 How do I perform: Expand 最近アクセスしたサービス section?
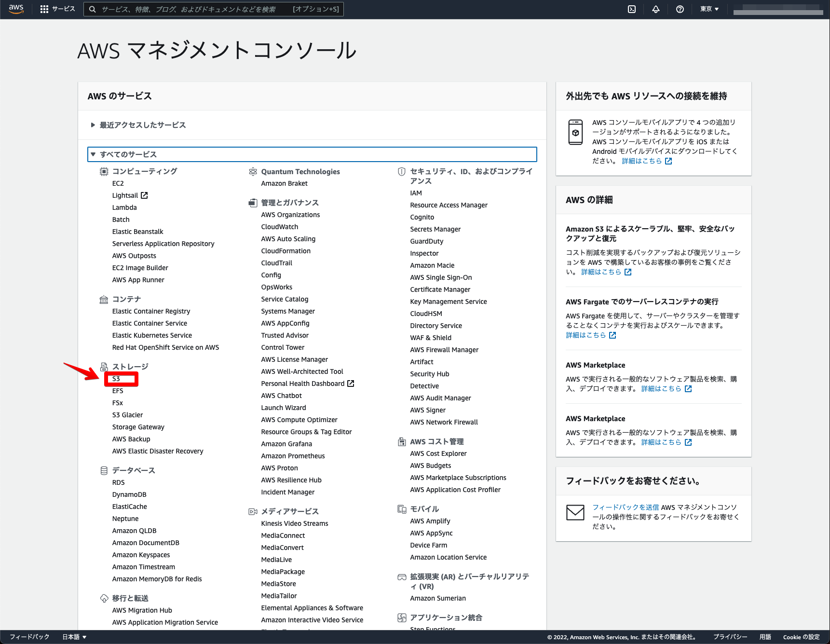click(138, 125)
